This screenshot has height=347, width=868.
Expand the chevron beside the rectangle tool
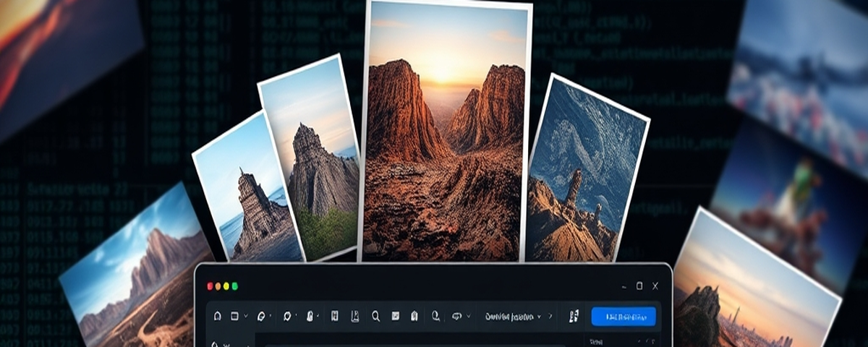pos(246,316)
